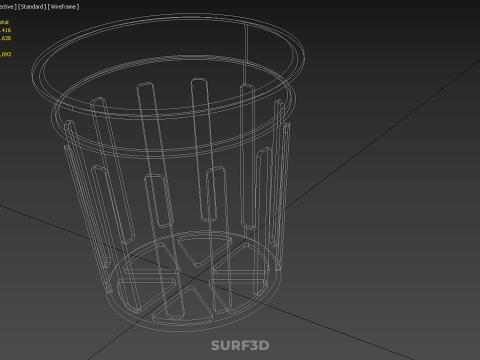Open the [Wireframe] shading label menu
The height and width of the screenshot is (360, 480).
[x=64, y=7]
